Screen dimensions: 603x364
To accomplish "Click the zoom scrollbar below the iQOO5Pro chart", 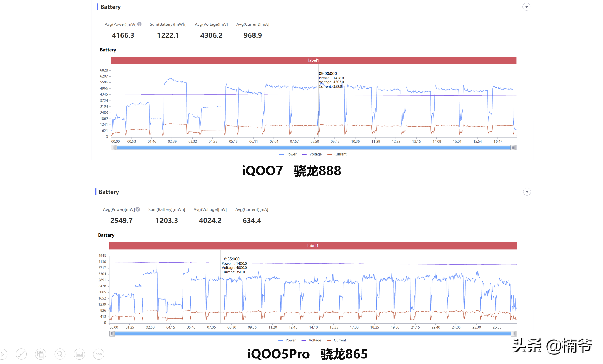I will pyautogui.click(x=313, y=333).
